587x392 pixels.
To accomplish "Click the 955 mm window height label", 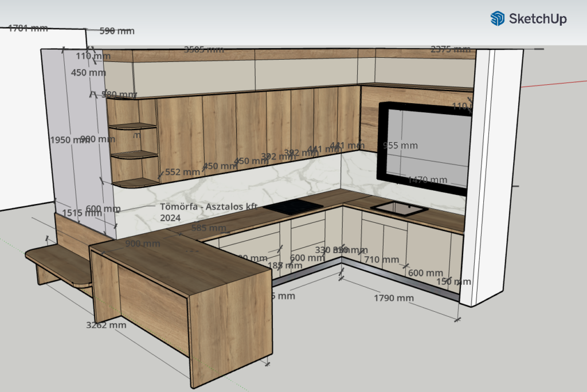I will click(400, 146).
